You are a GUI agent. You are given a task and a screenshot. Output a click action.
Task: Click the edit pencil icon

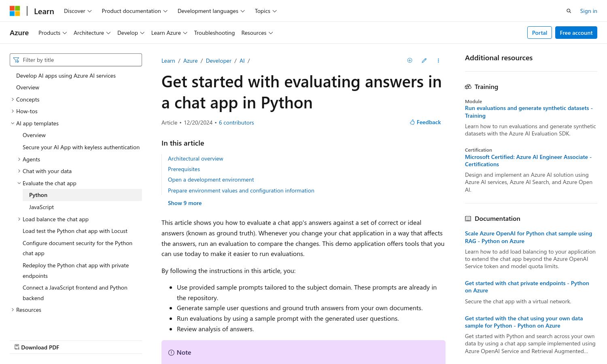[x=424, y=61]
